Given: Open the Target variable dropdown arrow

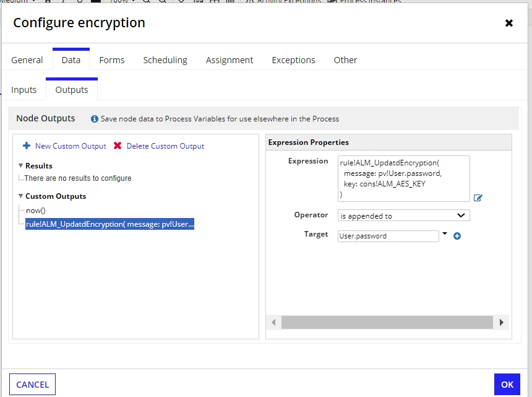Looking at the screenshot, I should tap(445, 233).
